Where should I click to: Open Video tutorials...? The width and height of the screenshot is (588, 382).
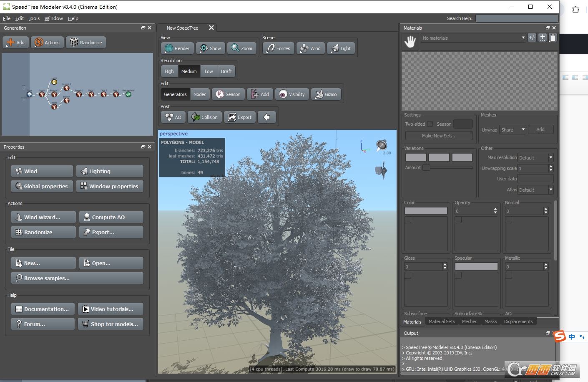pyautogui.click(x=111, y=309)
